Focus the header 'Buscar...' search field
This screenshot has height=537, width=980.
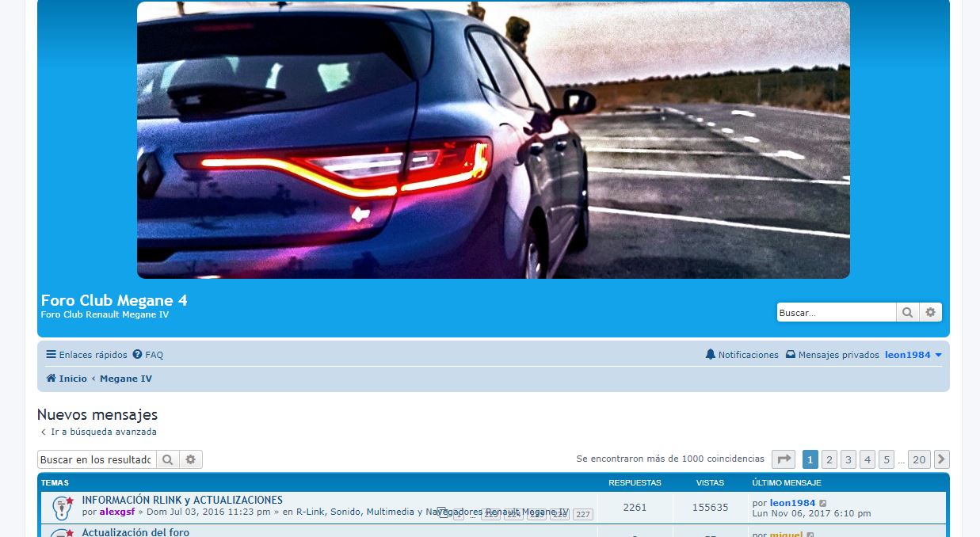[x=837, y=312]
